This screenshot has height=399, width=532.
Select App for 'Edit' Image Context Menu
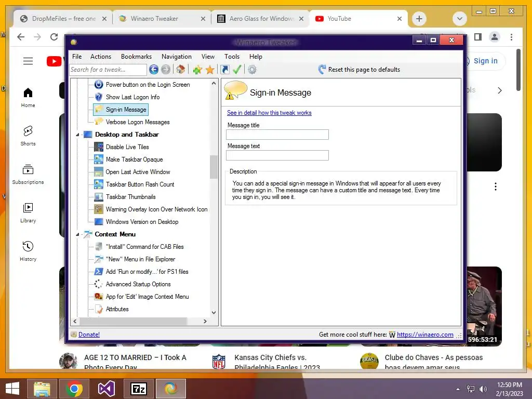[x=147, y=297]
